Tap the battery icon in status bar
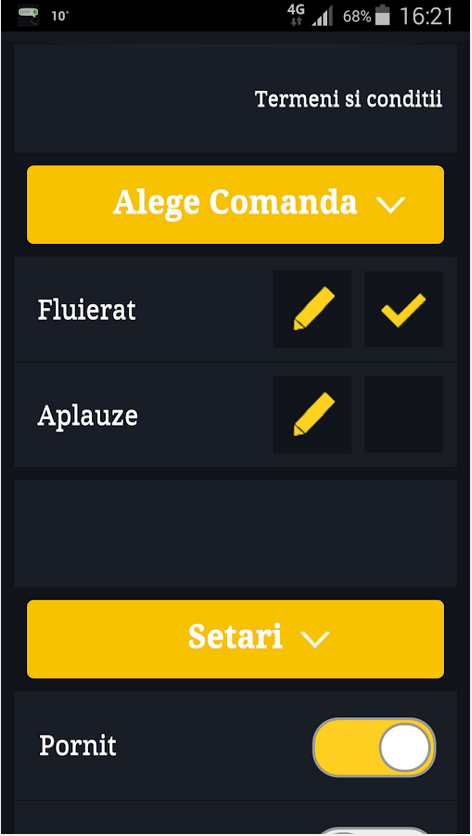This screenshot has height=836, width=472. [x=382, y=15]
